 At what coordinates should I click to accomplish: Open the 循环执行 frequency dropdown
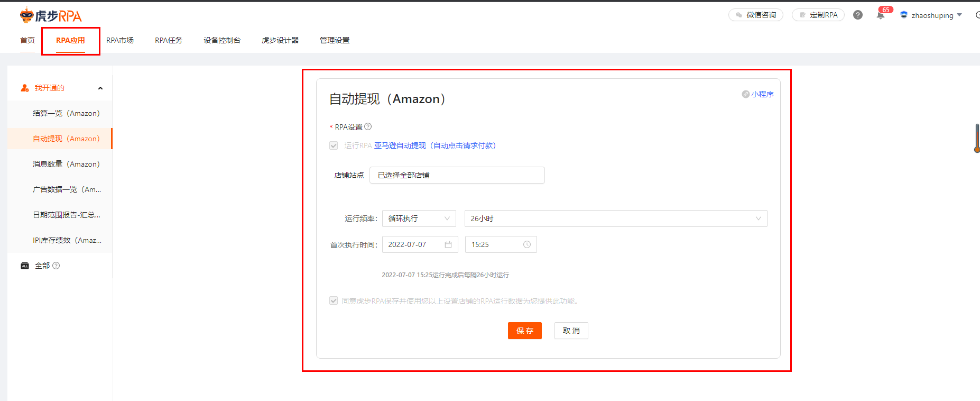point(419,218)
